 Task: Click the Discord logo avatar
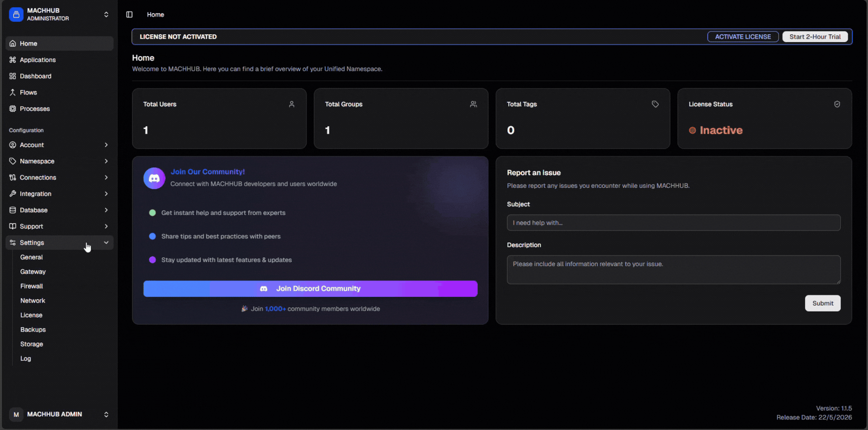pos(154,178)
